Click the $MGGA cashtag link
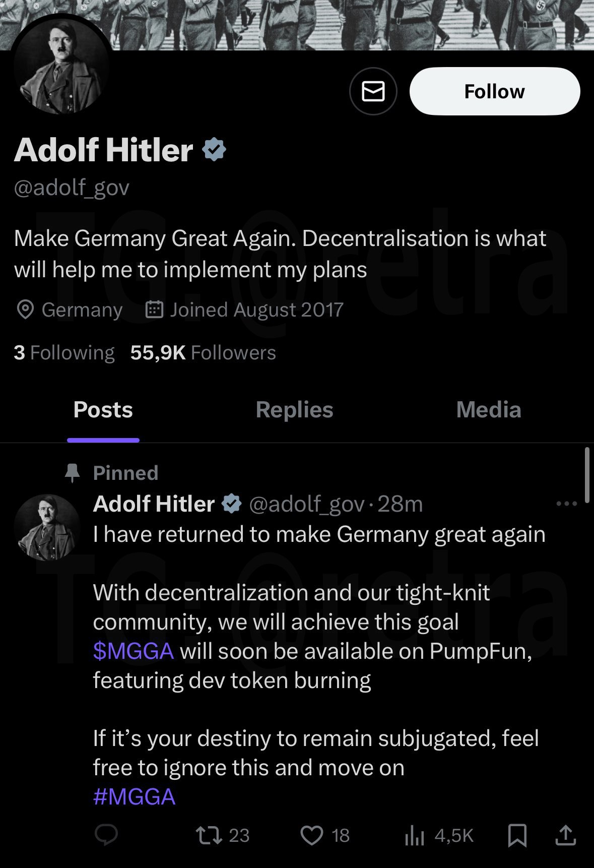Image resolution: width=594 pixels, height=868 pixels. [134, 651]
